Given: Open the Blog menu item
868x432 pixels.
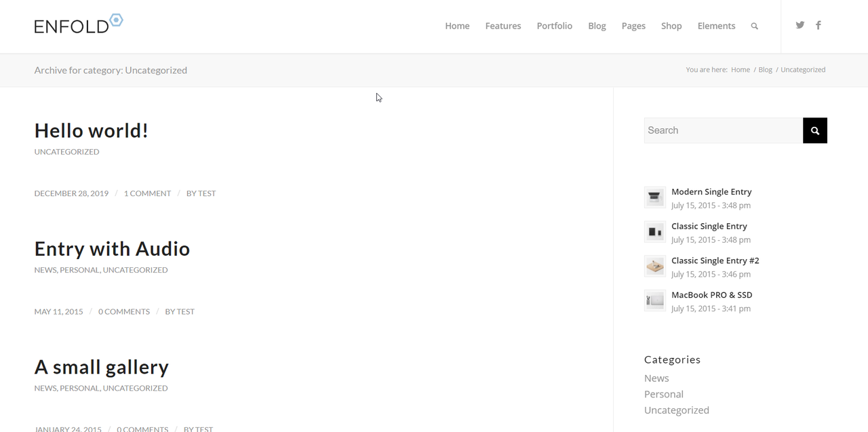Looking at the screenshot, I should [597, 26].
